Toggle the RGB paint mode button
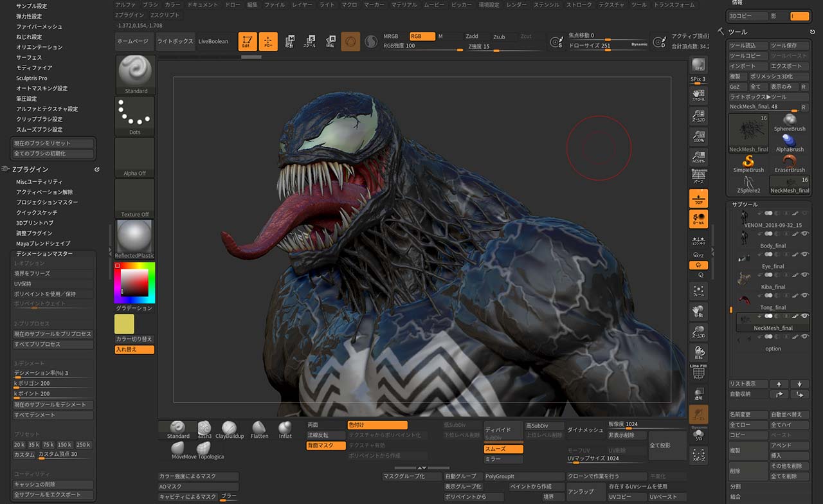The height and width of the screenshot is (504, 823). [x=422, y=37]
